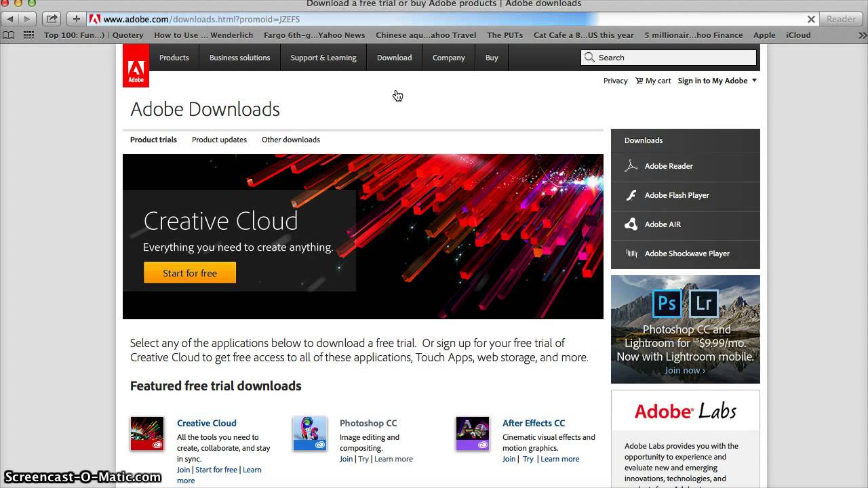This screenshot has width=868, height=488.
Task: Open the Buy menu
Action: (492, 58)
